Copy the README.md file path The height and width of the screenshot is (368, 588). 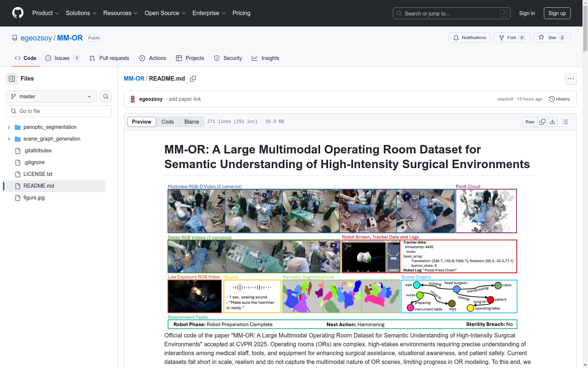coord(193,79)
